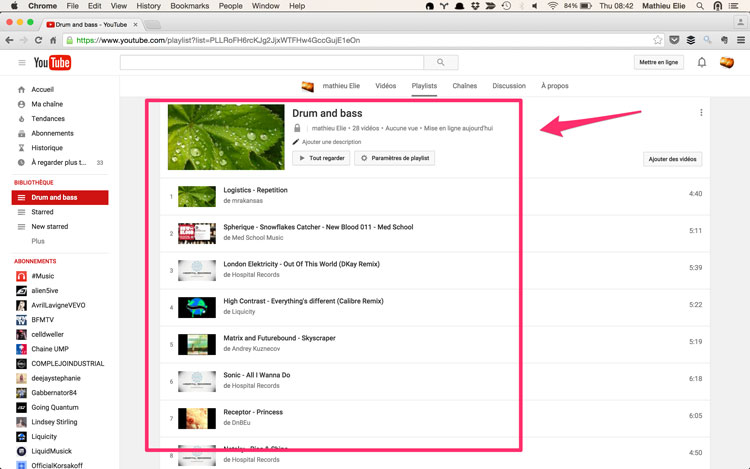
Task: Open the macOS Notification Center icon
Action: pos(733,6)
